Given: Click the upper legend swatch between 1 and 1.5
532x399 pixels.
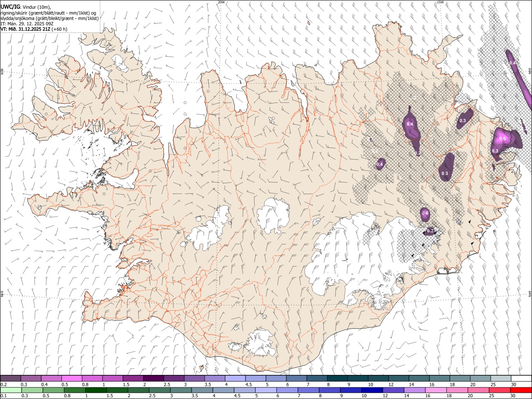Looking at the screenshot, I should [x=113, y=379].
